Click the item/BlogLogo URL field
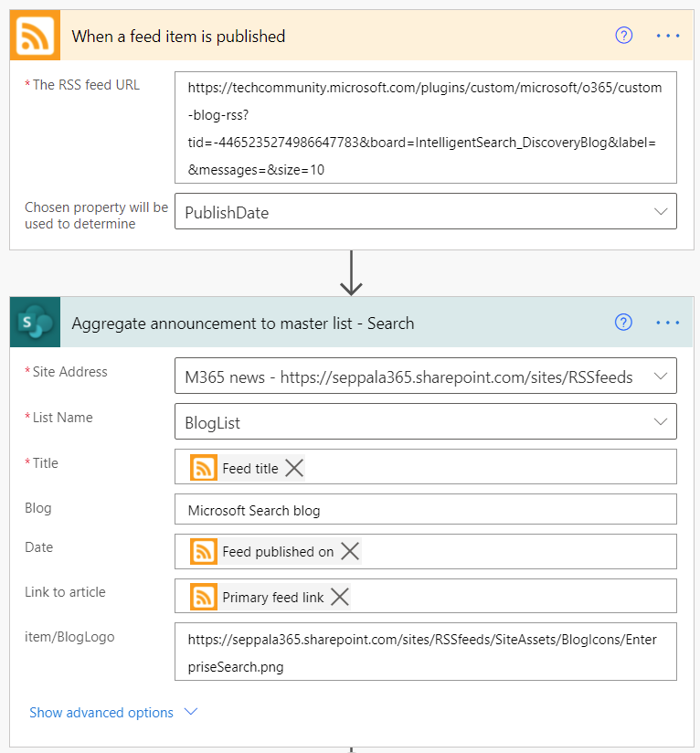Viewport: 700px width, 753px height. tap(425, 652)
